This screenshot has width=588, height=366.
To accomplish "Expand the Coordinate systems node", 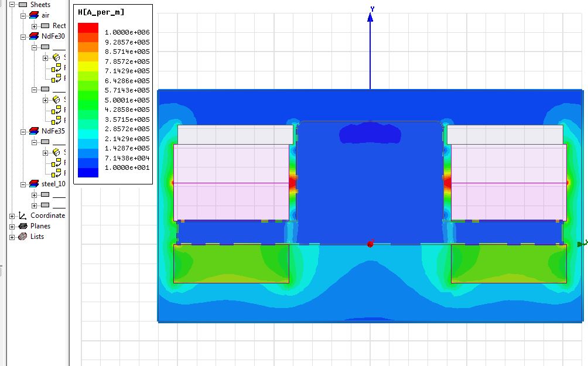I will click(x=12, y=216).
